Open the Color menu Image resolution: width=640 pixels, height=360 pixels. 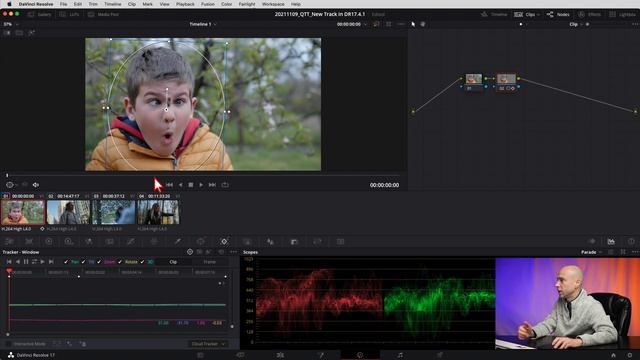pos(227,4)
